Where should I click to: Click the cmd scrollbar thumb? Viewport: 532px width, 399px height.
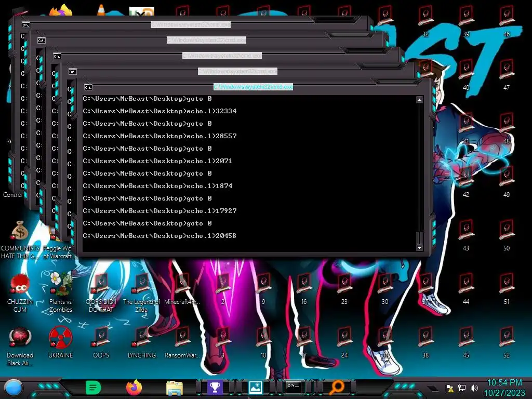(419, 237)
